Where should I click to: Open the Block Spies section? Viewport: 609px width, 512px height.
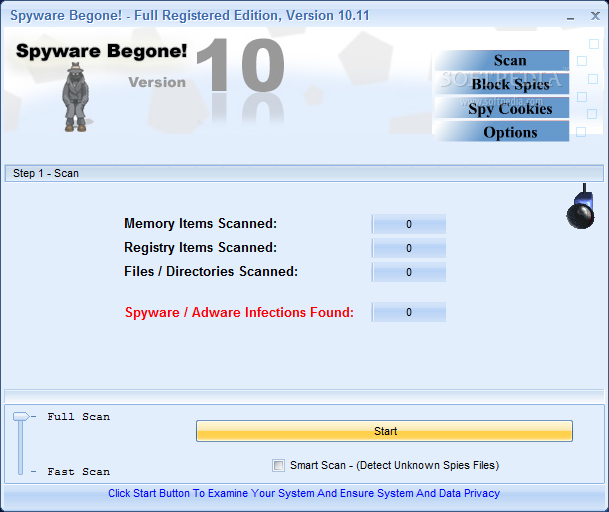pyautogui.click(x=502, y=84)
